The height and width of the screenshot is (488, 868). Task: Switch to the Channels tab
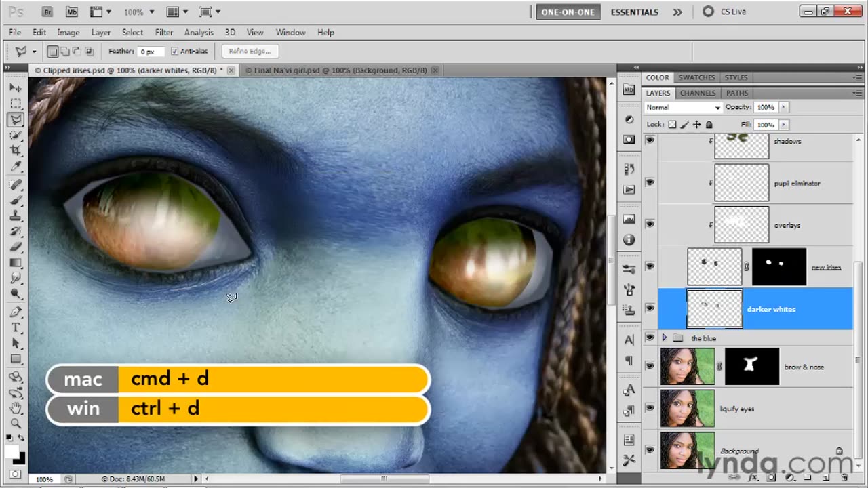pyautogui.click(x=697, y=93)
